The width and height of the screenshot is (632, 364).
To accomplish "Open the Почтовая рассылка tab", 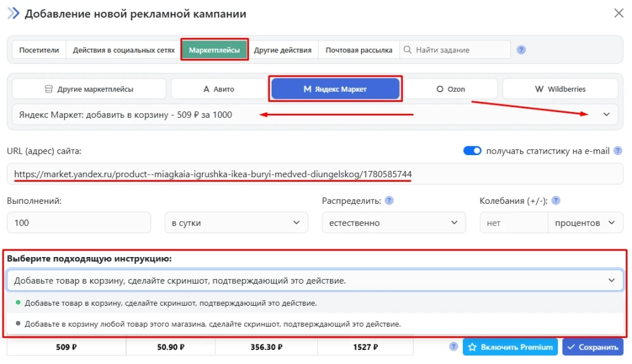I will coord(358,50).
